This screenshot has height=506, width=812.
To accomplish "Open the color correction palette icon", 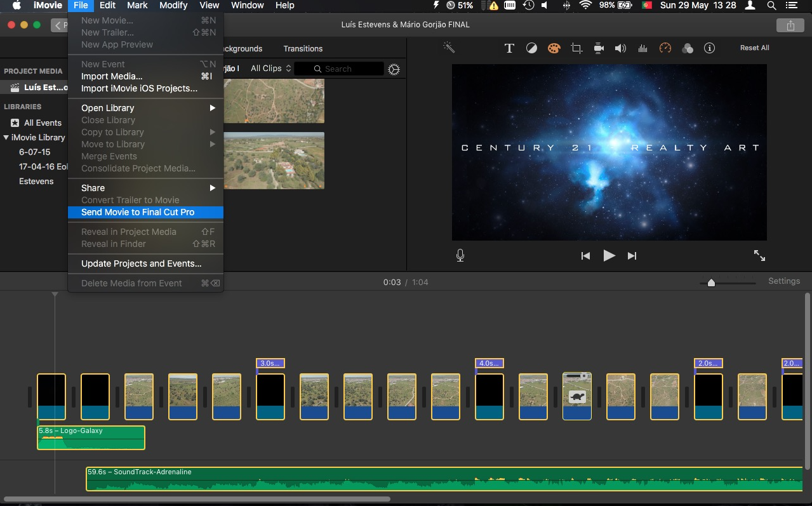I will 554,48.
